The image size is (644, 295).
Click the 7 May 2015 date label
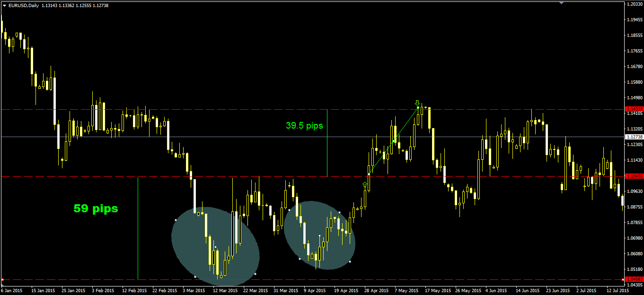407,290
